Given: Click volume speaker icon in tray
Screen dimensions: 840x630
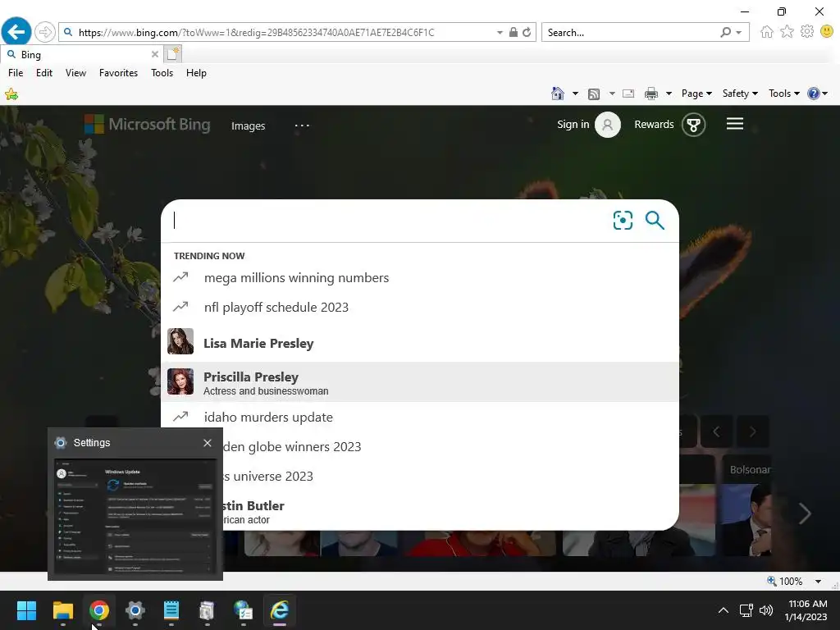Looking at the screenshot, I should pyautogui.click(x=766, y=610).
